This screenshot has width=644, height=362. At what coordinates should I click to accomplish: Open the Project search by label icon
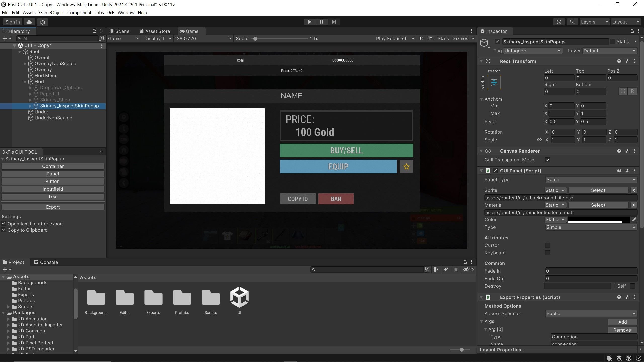pos(446,269)
